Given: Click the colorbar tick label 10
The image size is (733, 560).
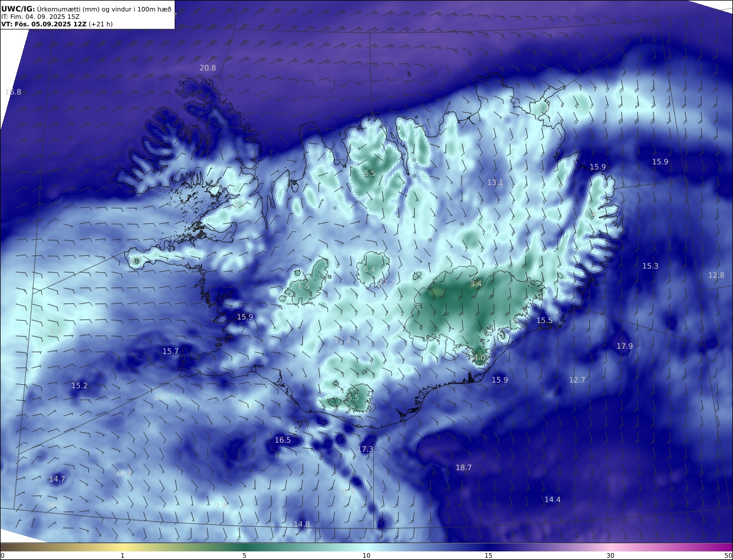Looking at the screenshot, I should point(366,555).
